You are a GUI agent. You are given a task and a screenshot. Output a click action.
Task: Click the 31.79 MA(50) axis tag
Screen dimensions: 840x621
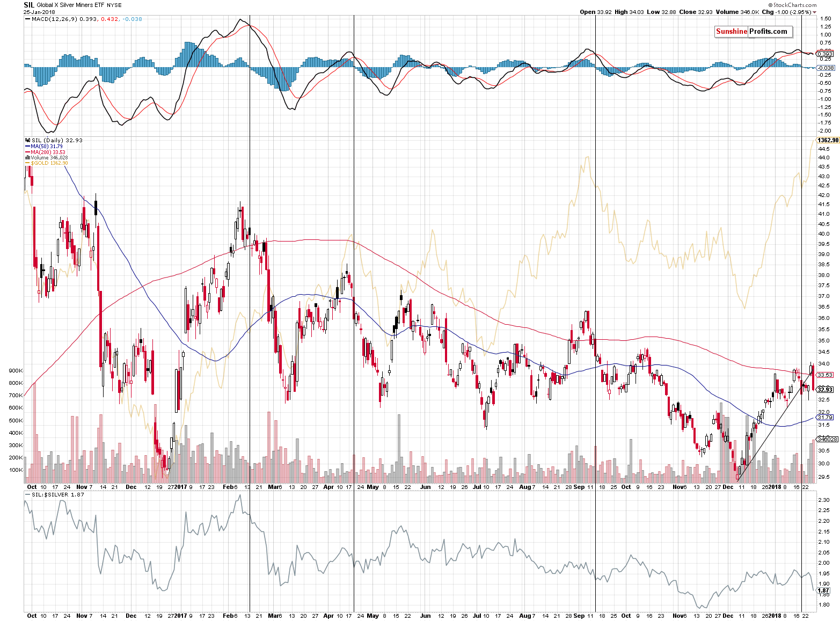[824, 418]
